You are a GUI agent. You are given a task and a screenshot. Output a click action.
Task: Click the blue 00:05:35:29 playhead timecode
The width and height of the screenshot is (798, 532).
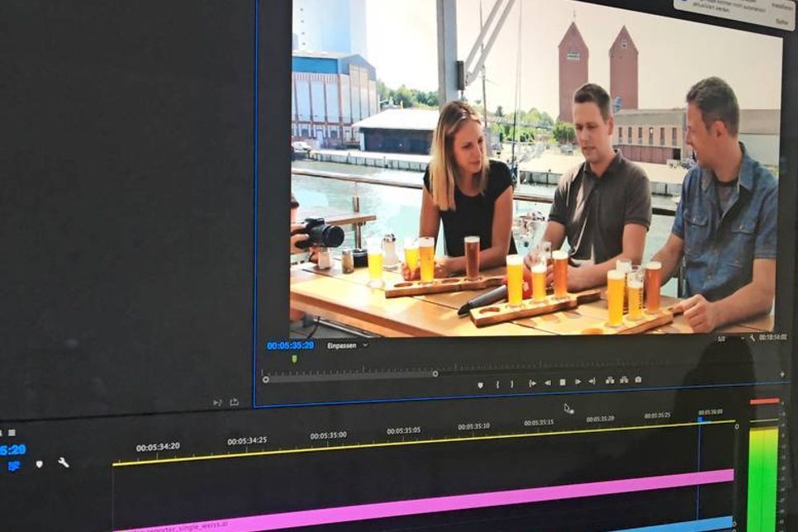[290, 345]
